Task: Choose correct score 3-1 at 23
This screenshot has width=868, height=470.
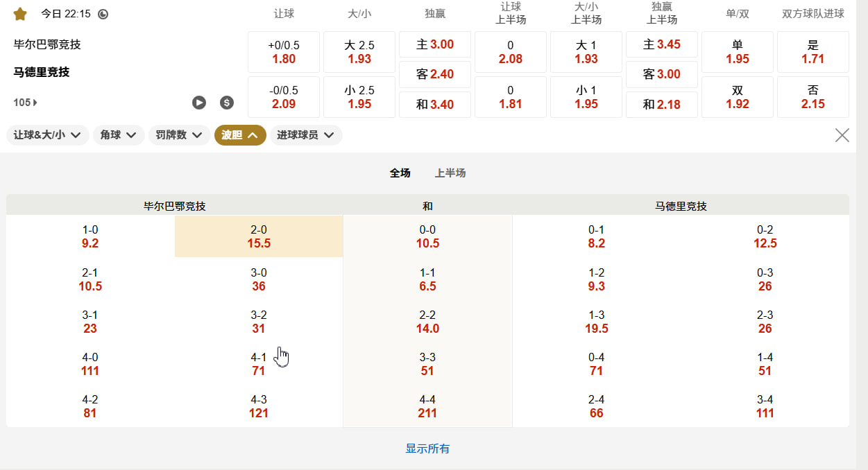Action: click(x=90, y=322)
